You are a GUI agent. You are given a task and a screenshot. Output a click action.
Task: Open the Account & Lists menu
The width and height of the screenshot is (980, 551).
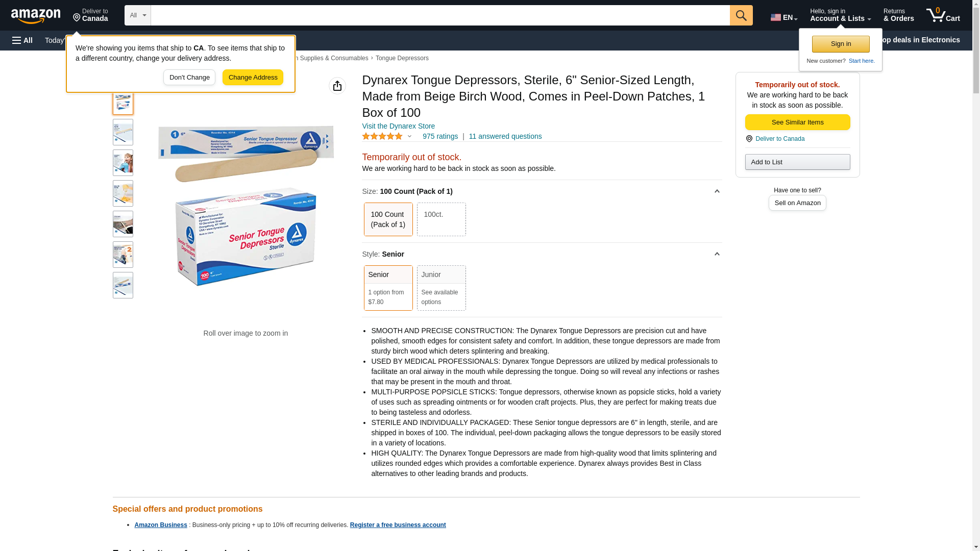pyautogui.click(x=840, y=15)
